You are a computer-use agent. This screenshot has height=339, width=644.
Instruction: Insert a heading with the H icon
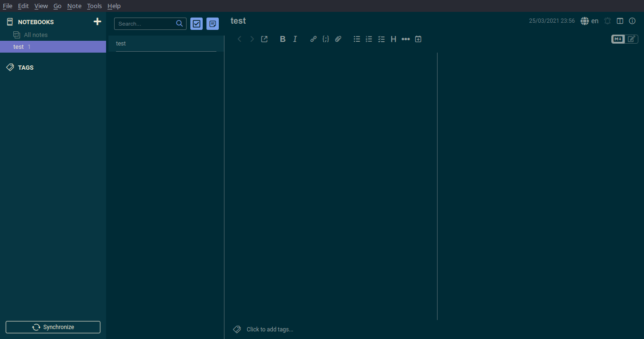[394, 39]
